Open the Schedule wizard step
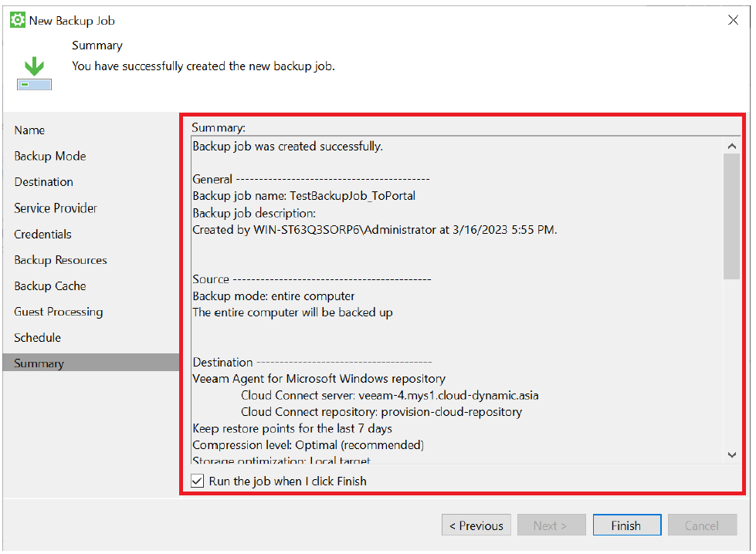Screen dimensions: 756x554 tap(38, 338)
